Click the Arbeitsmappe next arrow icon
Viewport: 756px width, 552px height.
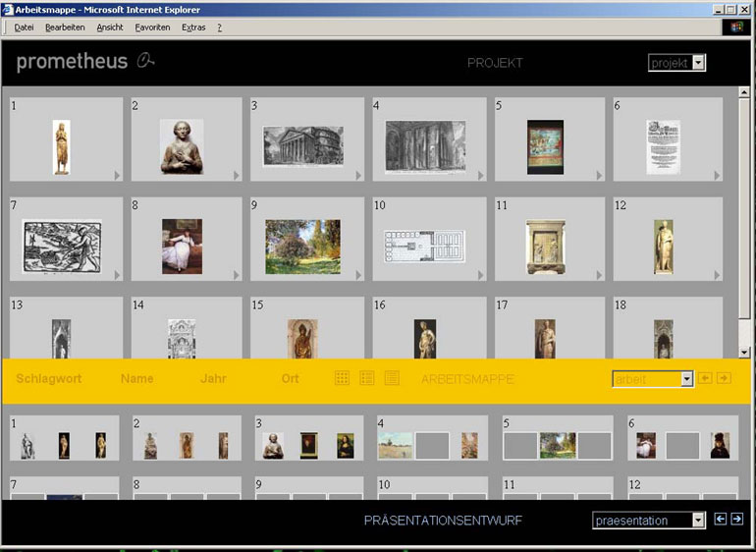[724, 378]
